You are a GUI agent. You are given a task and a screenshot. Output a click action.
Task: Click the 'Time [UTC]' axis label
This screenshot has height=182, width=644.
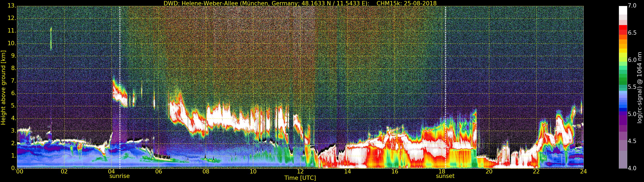[300, 178]
